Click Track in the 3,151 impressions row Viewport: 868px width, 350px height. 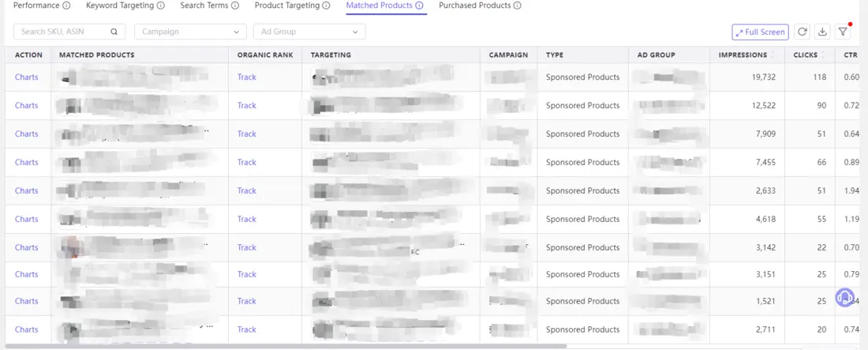pyautogui.click(x=247, y=274)
